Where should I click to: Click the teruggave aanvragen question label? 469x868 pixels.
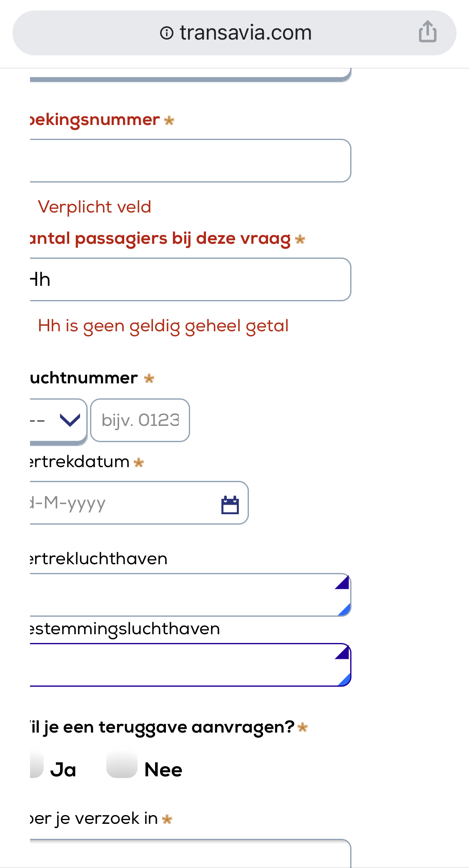(163, 727)
